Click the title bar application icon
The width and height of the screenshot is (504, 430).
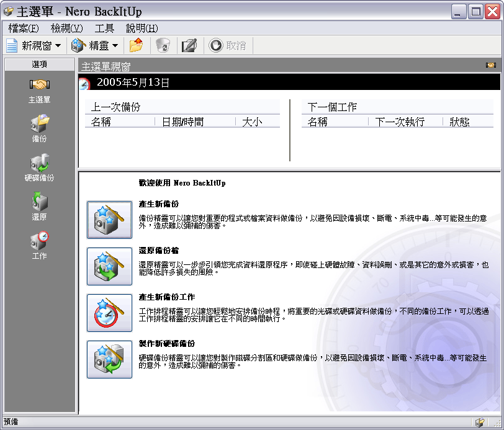[x=8, y=12]
